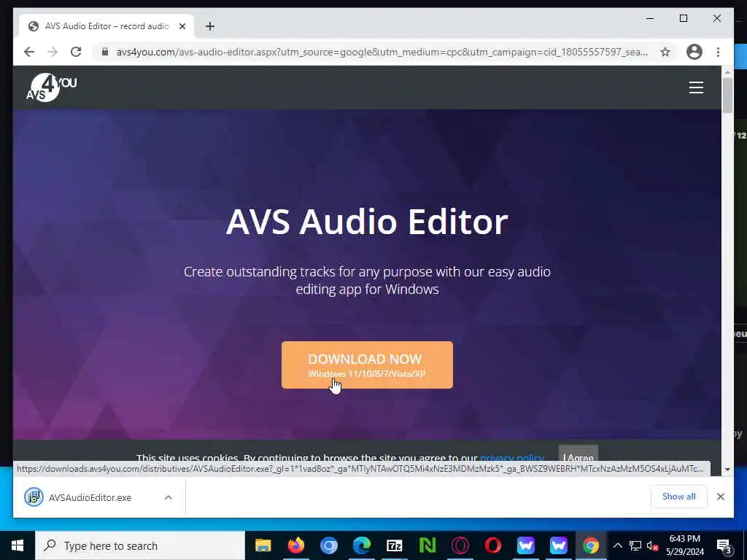747x560 pixels.
Task: Close the downloads bar
Action: (720, 497)
